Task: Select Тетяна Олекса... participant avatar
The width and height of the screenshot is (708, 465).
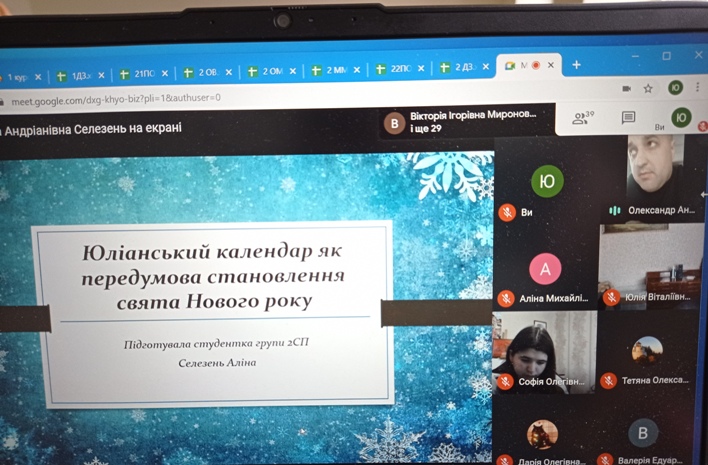Action: 647,350
